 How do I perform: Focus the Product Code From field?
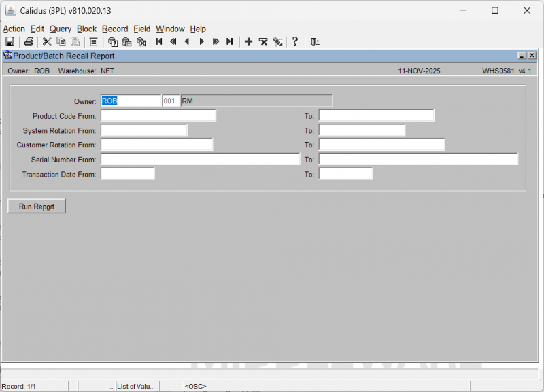click(158, 115)
